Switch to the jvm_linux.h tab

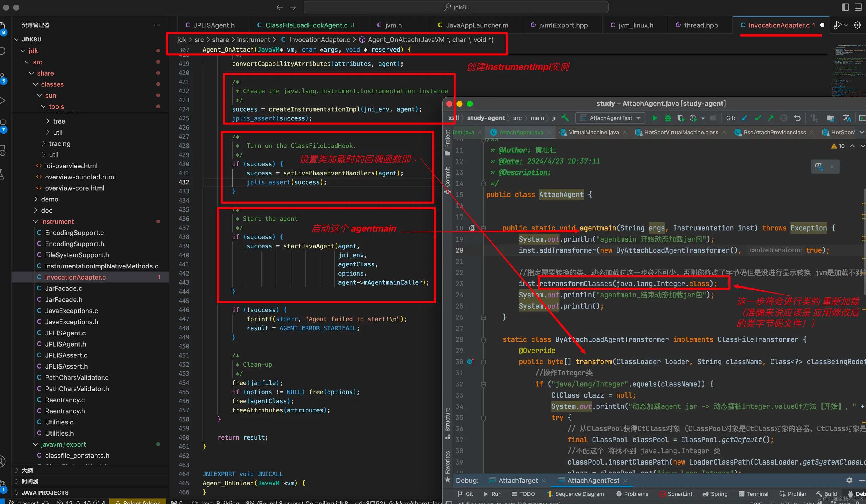tap(635, 25)
